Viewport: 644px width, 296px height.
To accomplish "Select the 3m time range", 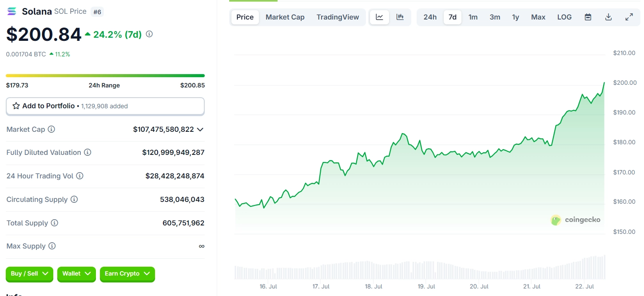I will click(x=495, y=17).
